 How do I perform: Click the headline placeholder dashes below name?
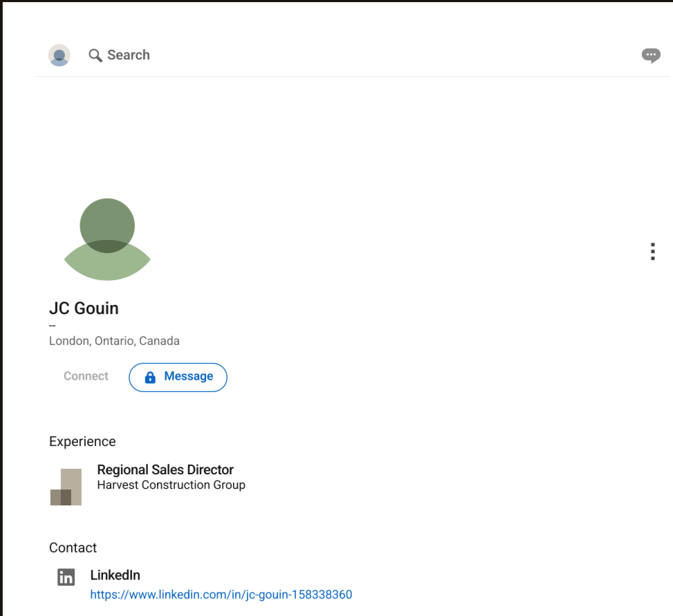pyautogui.click(x=53, y=326)
